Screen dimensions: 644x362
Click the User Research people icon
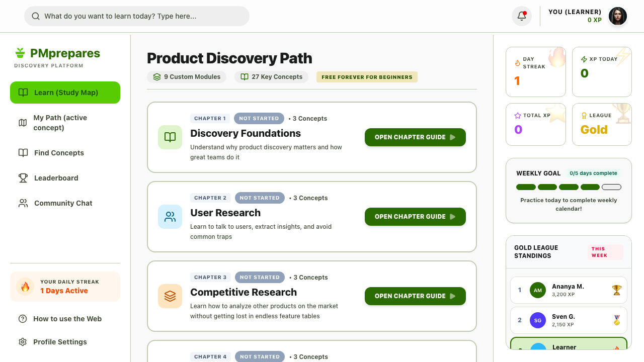(x=170, y=217)
